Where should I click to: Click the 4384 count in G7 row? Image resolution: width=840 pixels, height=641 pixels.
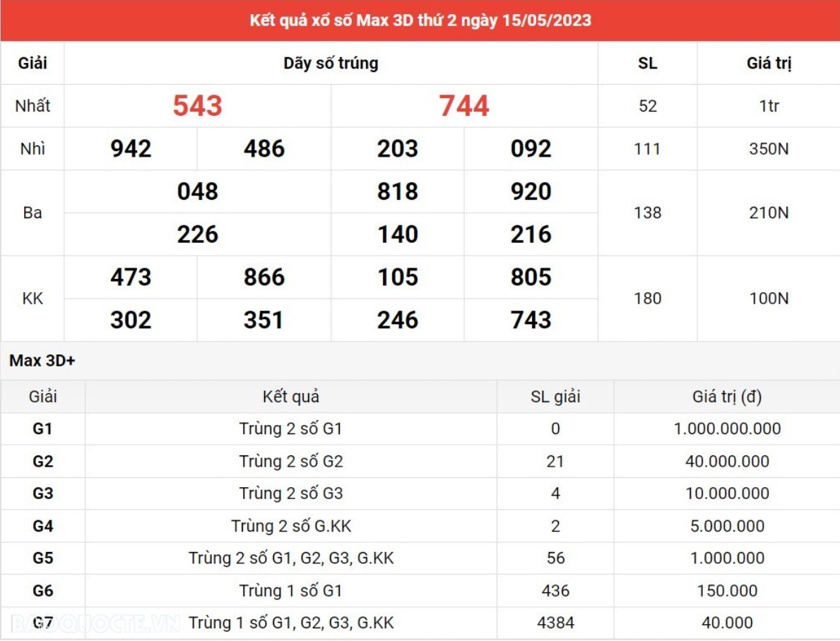(x=555, y=623)
